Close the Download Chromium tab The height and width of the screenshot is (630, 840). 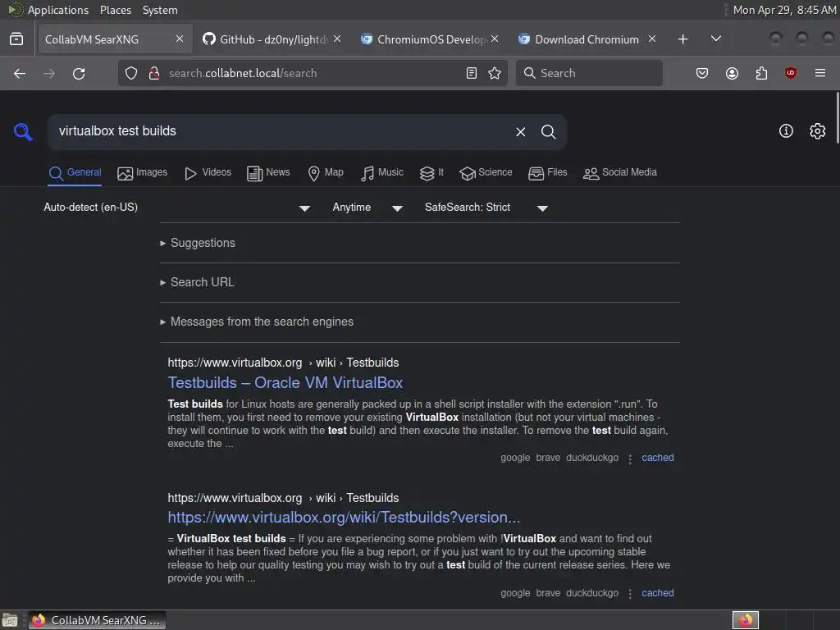pos(652,39)
